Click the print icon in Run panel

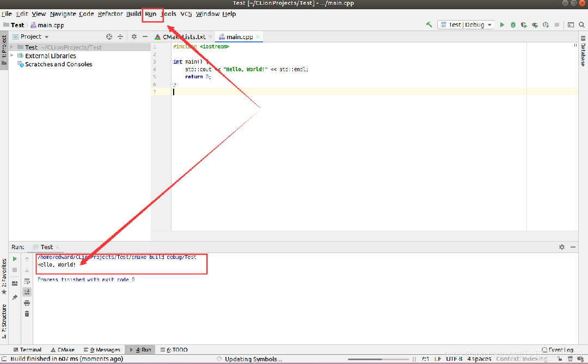click(27, 303)
